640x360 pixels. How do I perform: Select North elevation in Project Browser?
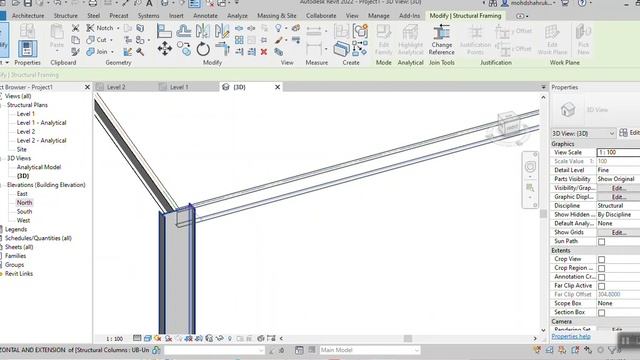(x=24, y=203)
